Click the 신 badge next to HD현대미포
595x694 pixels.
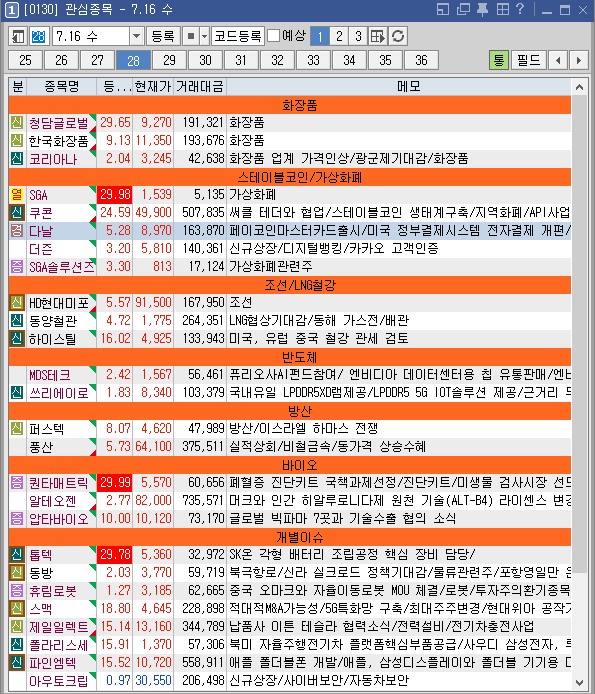[x=17, y=303]
